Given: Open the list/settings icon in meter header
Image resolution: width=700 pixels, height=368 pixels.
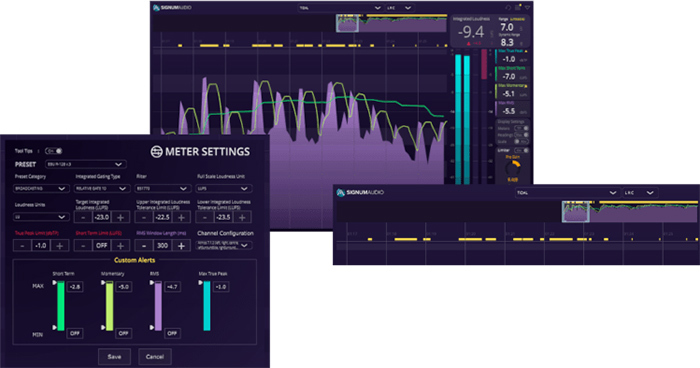Looking at the screenshot, I should 518,8.
